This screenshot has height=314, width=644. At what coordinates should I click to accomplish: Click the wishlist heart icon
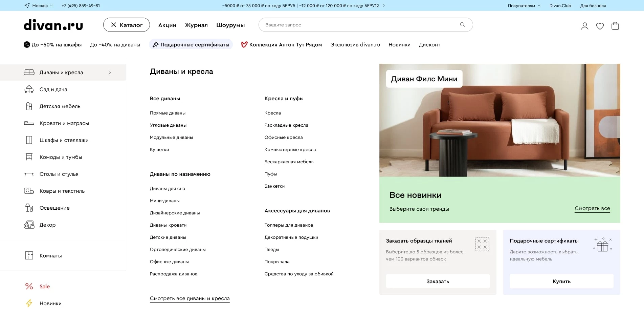point(600,26)
